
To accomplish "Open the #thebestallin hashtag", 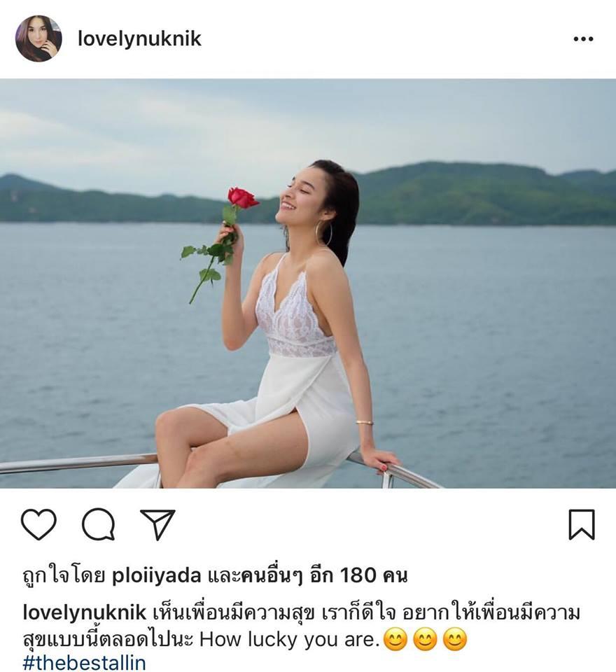I will click(85, 663).
